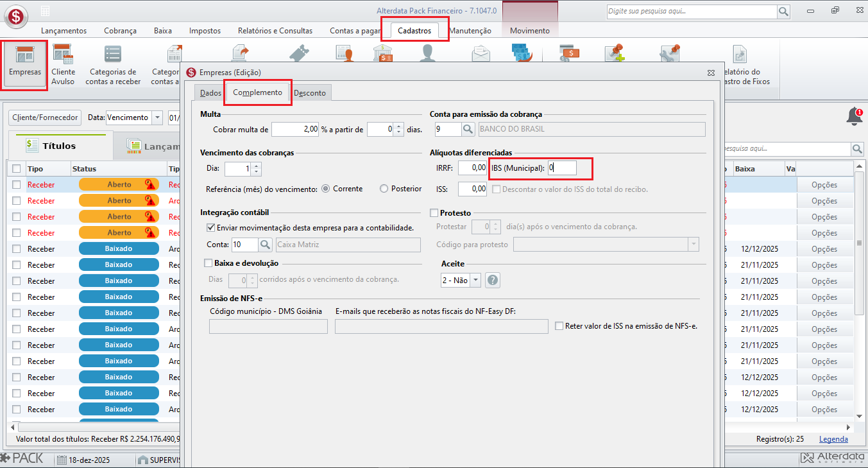Switch to the Desconto tab
The width and height of the screenshot is (868, 468).
click(310, 93)
